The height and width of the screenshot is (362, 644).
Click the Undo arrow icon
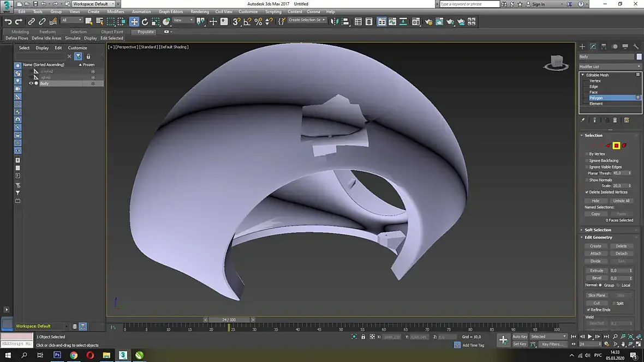(x=8, y=22)
